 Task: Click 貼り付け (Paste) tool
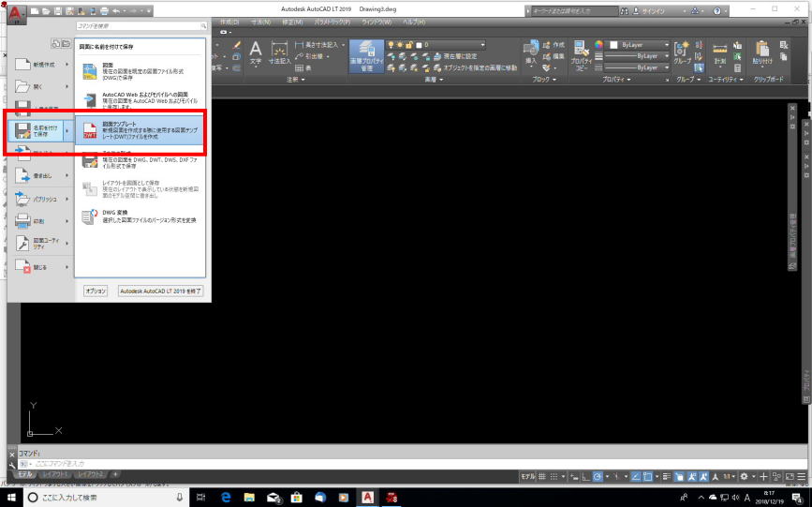(761, 53)
